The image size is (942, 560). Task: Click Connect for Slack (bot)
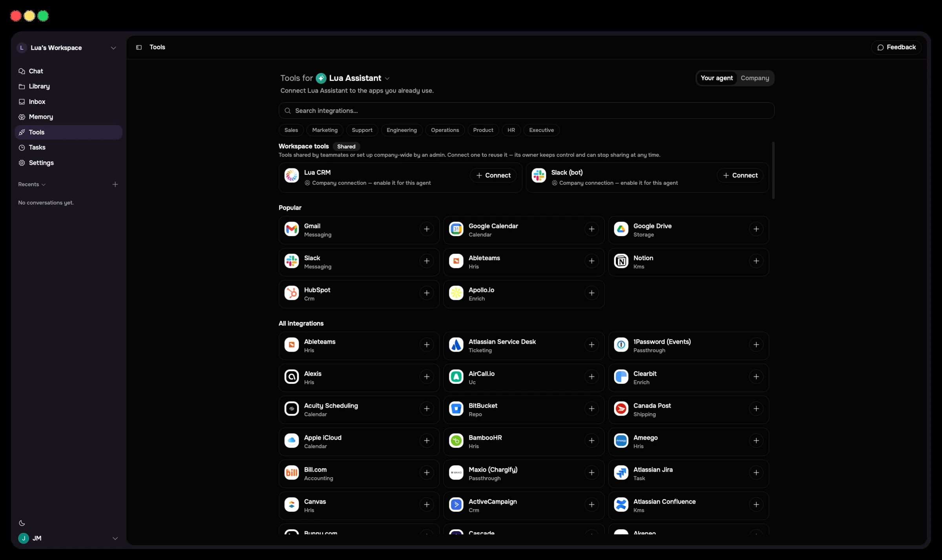point(740,175)
